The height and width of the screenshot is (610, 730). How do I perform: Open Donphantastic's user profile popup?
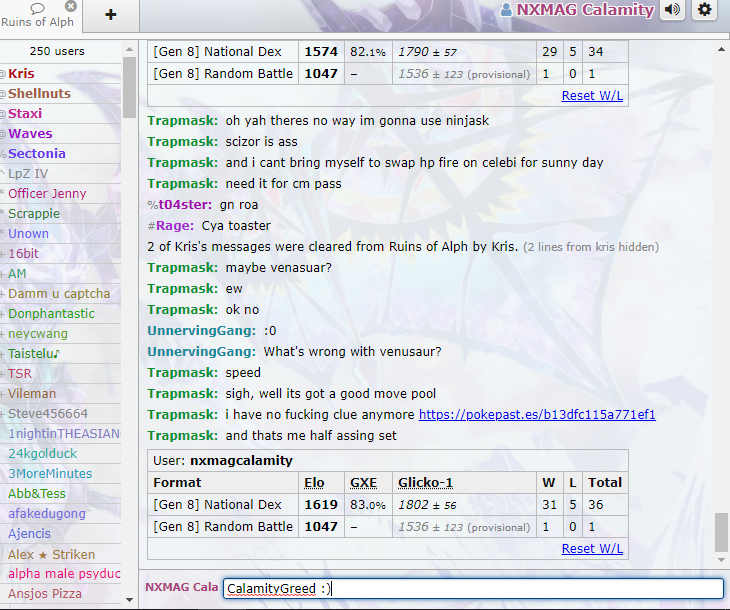click(x=51, y=314)
